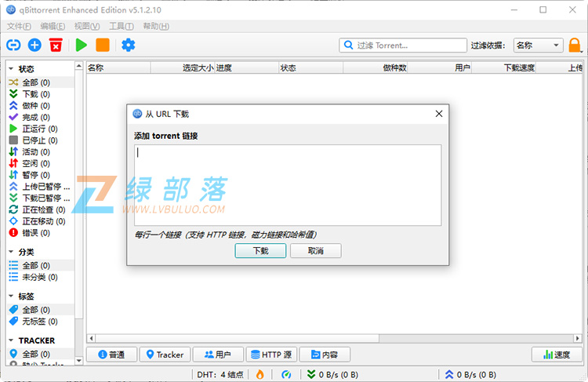Toggle alternative speed limits speedometer icon
The width and height of the screenshot is (588, 382).
[286, 374]
